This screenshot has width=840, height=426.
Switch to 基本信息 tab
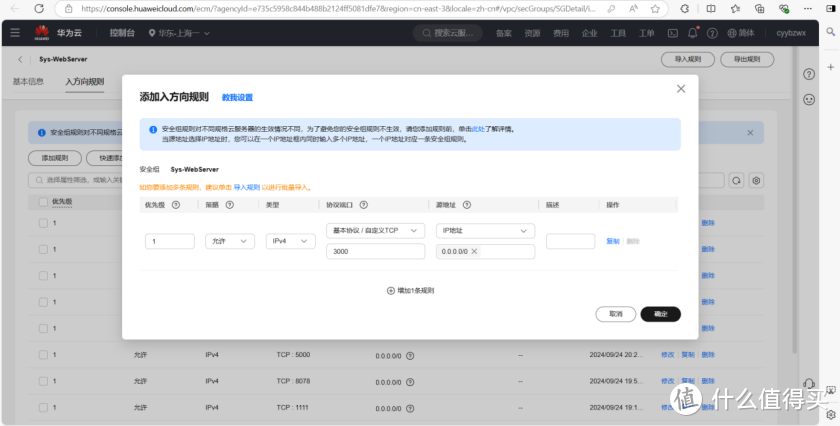pos(28,81)
